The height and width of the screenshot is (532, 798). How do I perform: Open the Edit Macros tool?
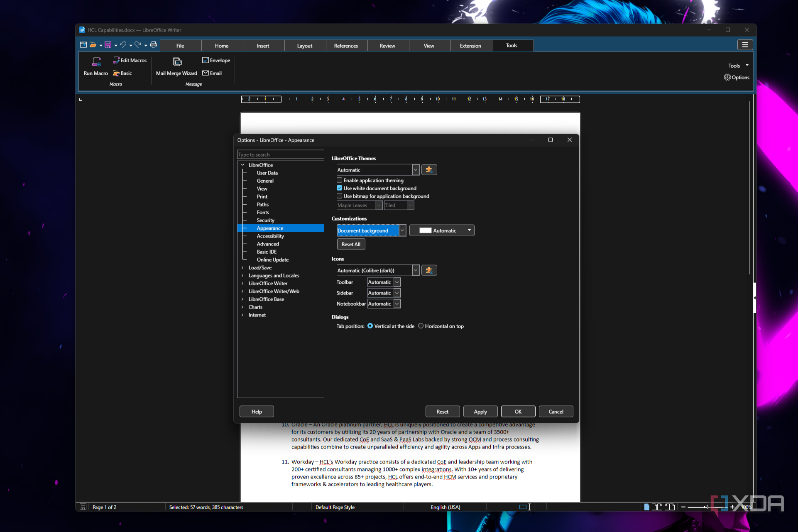130,60
